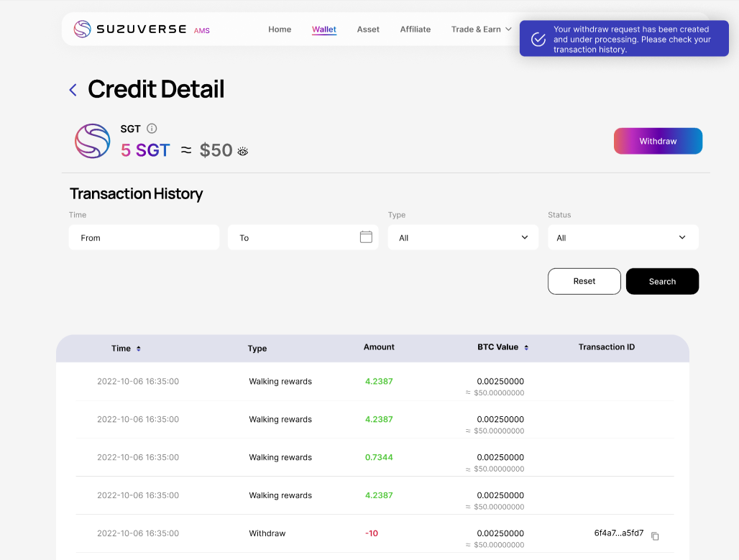Viewport: 739px width, 560px height.
Task: Sort by BTC Value column arrows
Action: click(526, 348)
